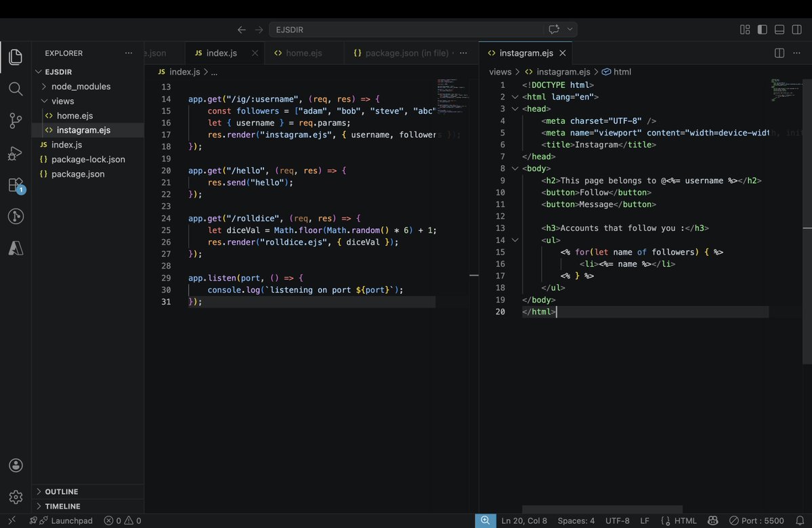Toggle the bottom Panel visibility
This screenshot has height=528, width=812.
(x=779, y=30)
